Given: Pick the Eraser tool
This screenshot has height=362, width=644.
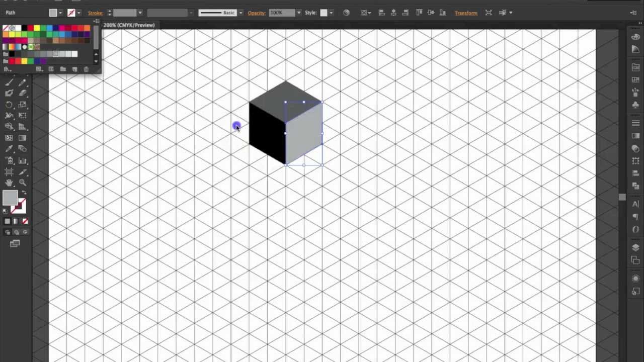Looking at the screenshot, I should tap(23, 93).
